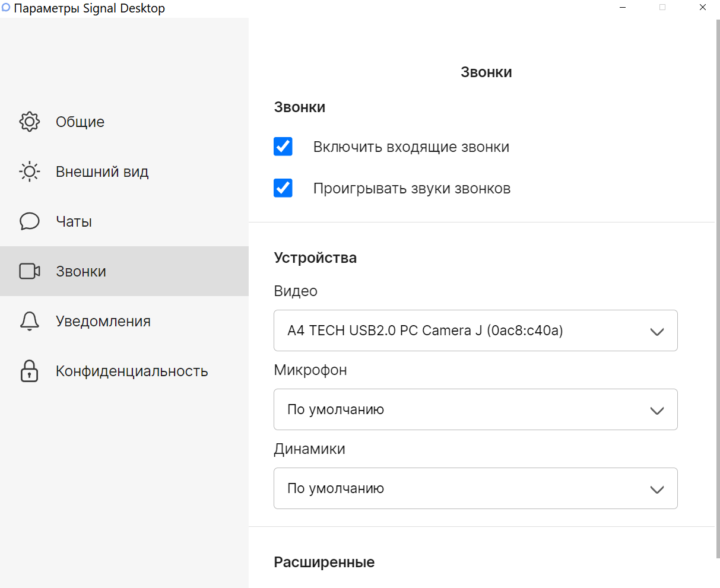Click the video camera icon beside Звонки
The image size is (720, 588).
(29, 271)
